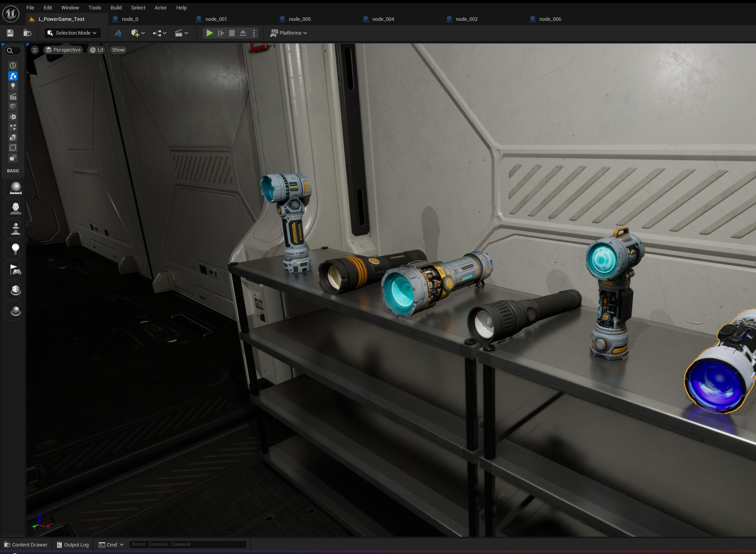The image size is (756, 554).
Task: Click the blue Modeling tools A icon
Action: tap(118, 33)
